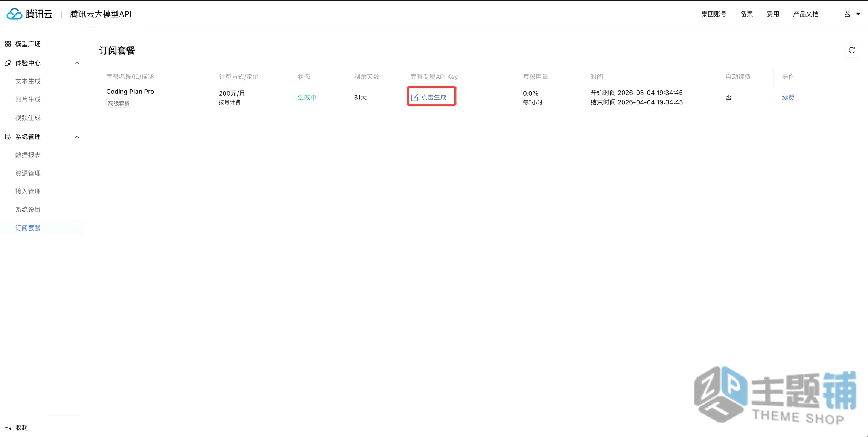Viewport: 868px width, 437px height.
Task: Click the 31天 remaining days cell
Action: [360, 97]
